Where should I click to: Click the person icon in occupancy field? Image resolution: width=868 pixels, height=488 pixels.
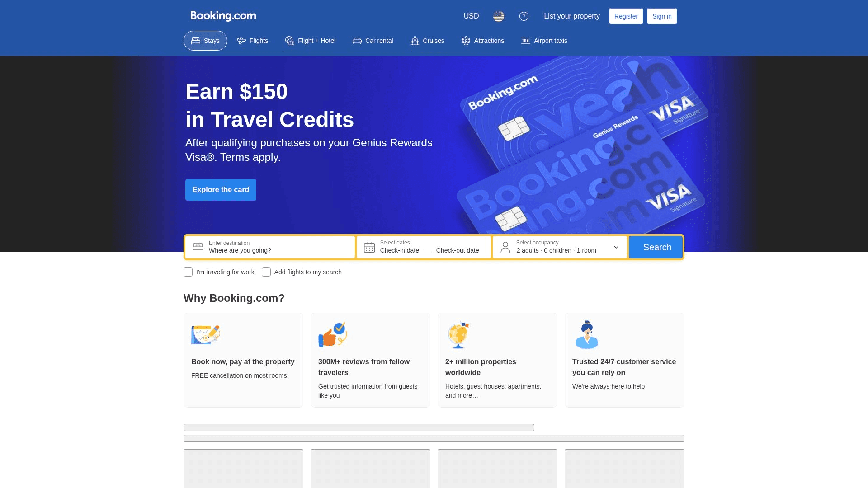pyautogui.click(x=505, y=247)
